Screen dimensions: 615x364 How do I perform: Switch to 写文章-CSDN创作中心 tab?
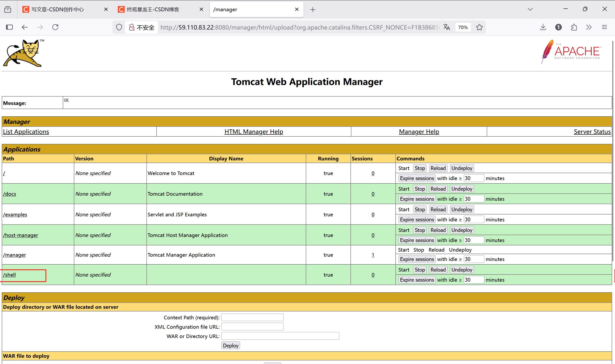[x=65, y=9]
